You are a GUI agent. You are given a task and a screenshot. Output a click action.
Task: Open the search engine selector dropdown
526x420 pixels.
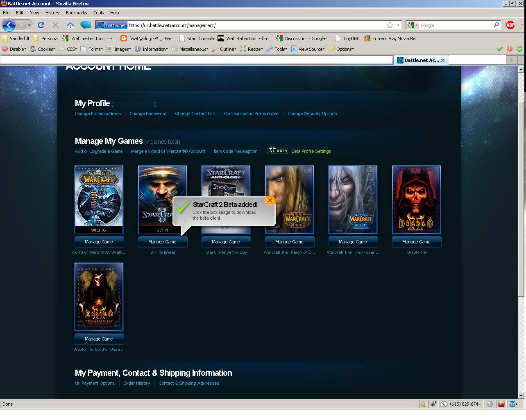click(x=412, y=25)
